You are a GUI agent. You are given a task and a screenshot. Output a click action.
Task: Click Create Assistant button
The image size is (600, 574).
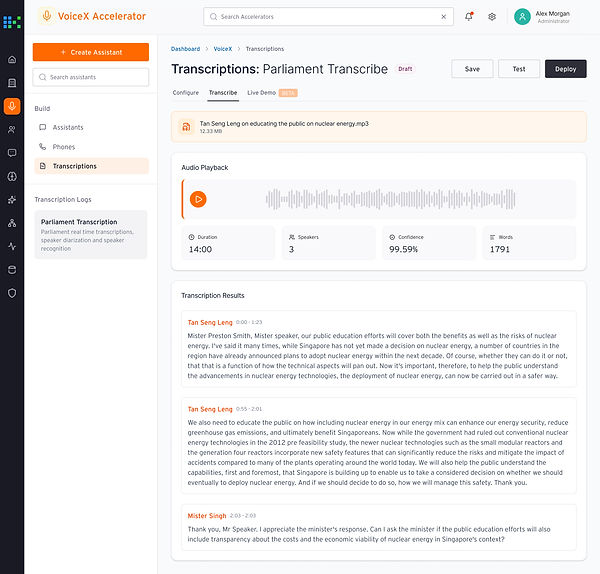(x=91, y=52)
